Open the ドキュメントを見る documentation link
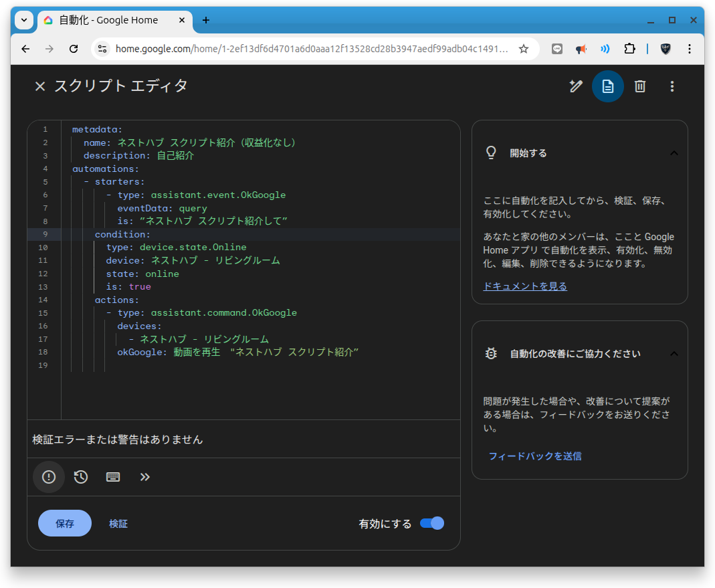This screenshot has height=588, width=715. 524,286
